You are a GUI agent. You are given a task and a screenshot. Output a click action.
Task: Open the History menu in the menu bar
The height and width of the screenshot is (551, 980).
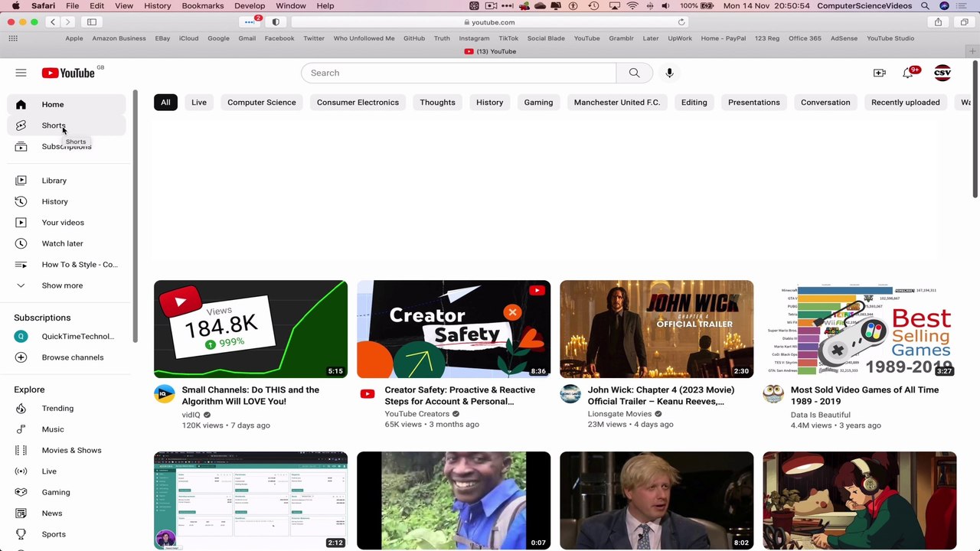158,6
